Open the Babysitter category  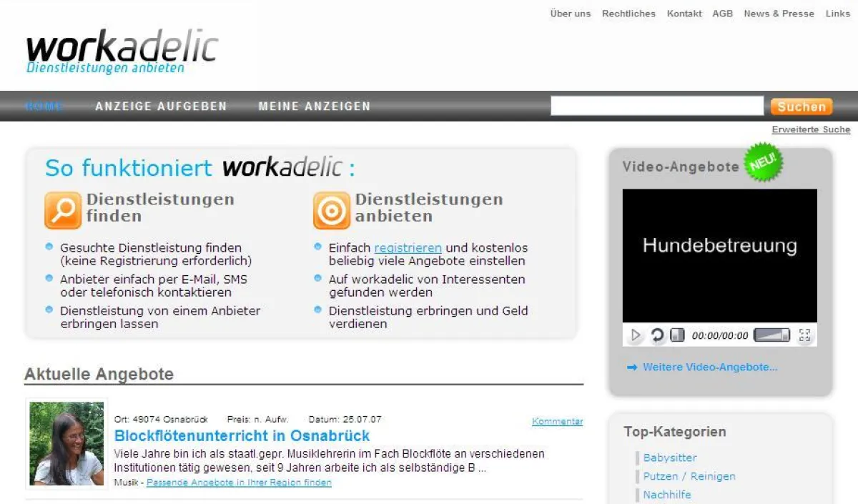pyautogui.click(x=670, y=458)
